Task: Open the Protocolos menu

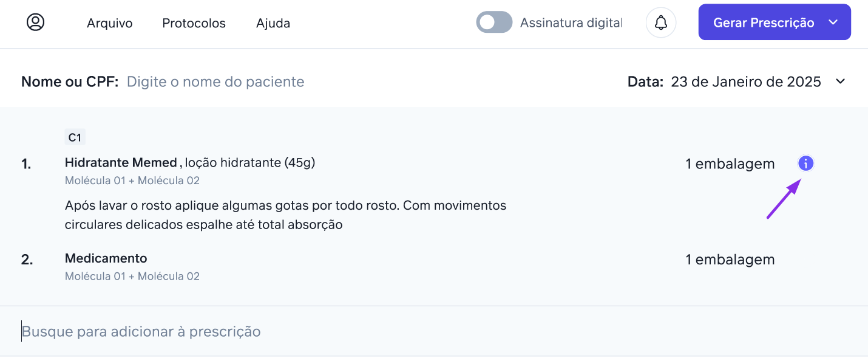Action: (x=194, y=23)
